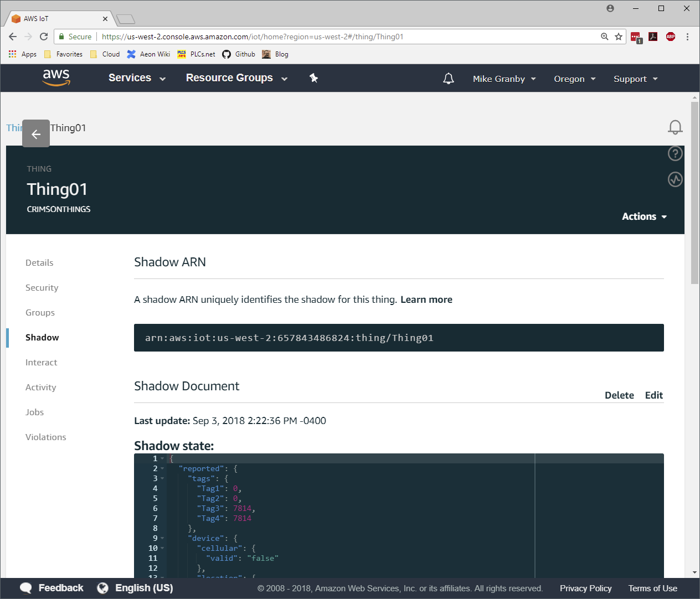The width and height of the screenshot is (700, 599).
Task: Open the Support dropdown menu
Action: (x=636, y=79)
